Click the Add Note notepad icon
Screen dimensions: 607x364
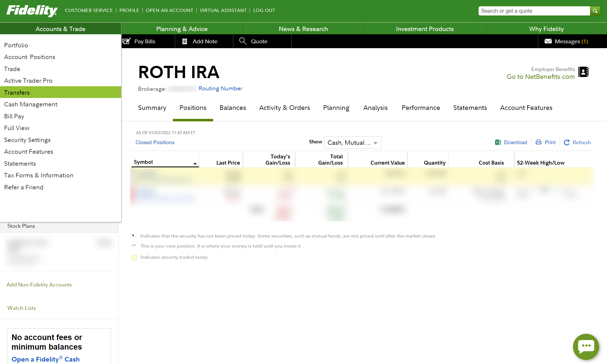[185, 41]
